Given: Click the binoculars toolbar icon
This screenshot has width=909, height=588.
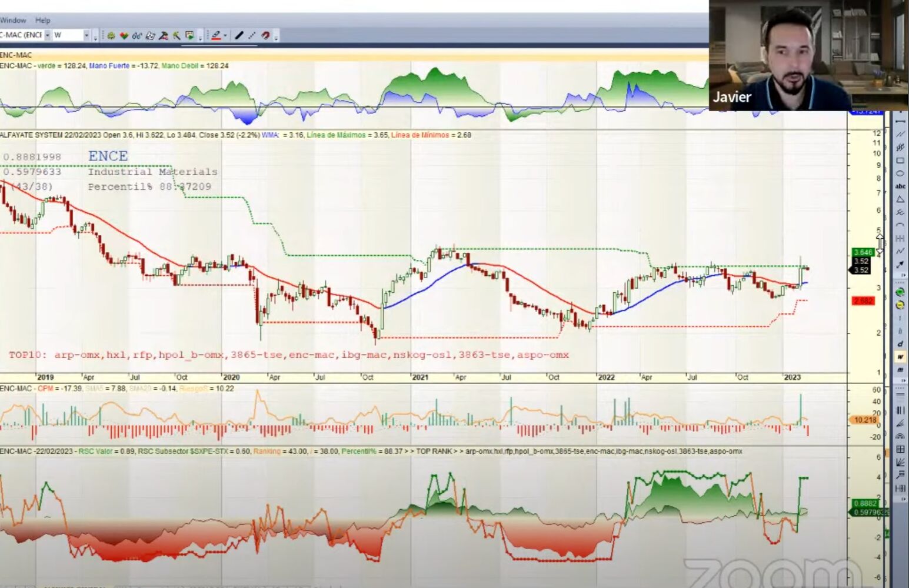Looking at the screenshot, I should coord(137,36).
